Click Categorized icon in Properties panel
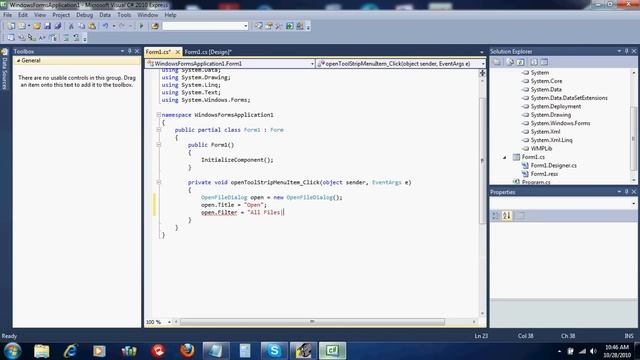The image size is (640, 360). pos(496,216)
